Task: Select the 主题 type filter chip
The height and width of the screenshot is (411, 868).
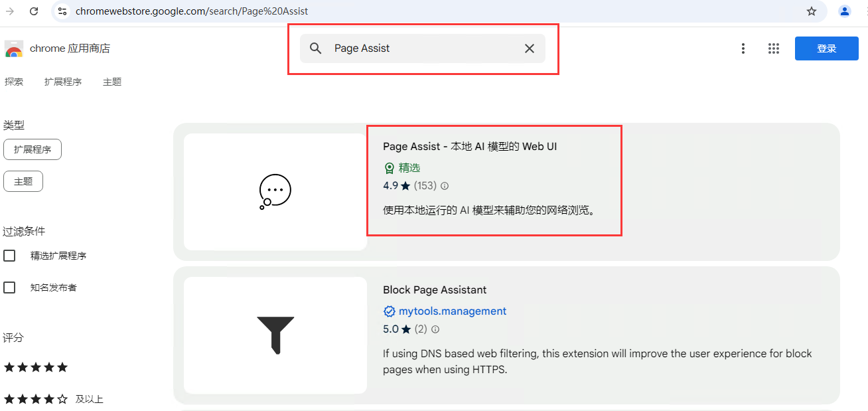Action: (23, 181)
